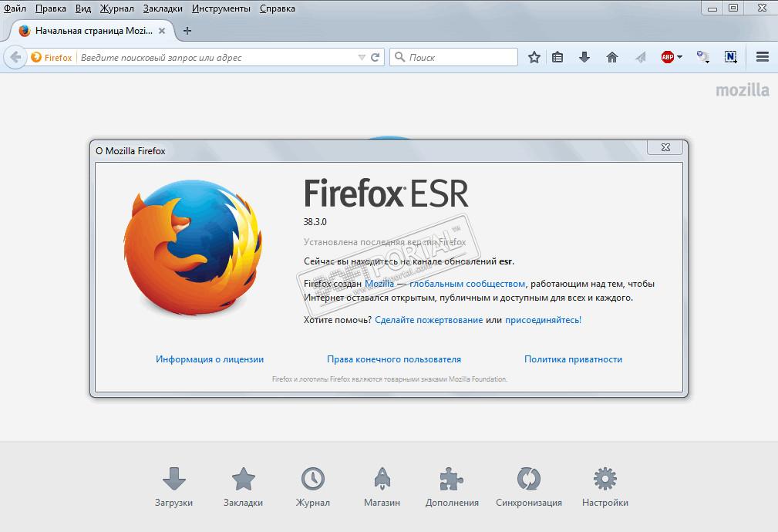
Task: Open the Файл menu
Action: pos(15,8)
